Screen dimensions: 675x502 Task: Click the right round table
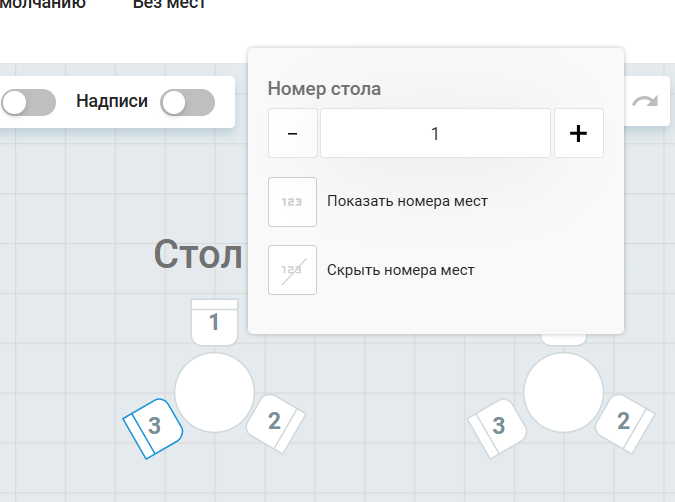click(x=564, y=392)
